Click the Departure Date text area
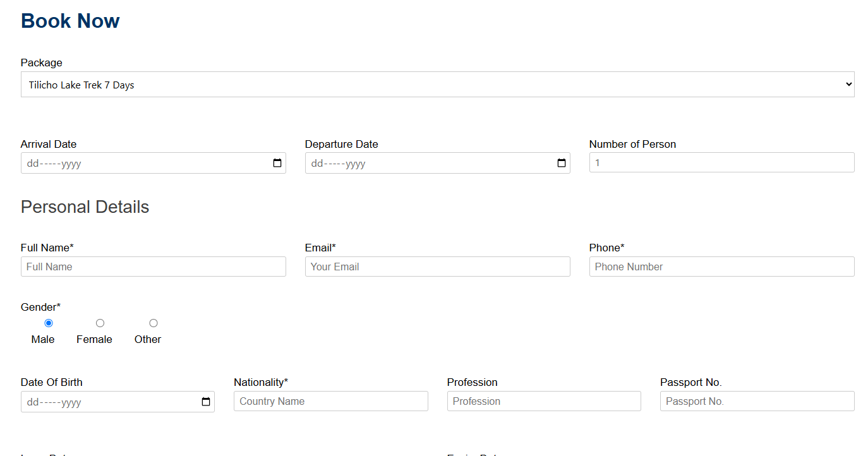The height and width of the screenshot is (456, 868). pos(339,164)
